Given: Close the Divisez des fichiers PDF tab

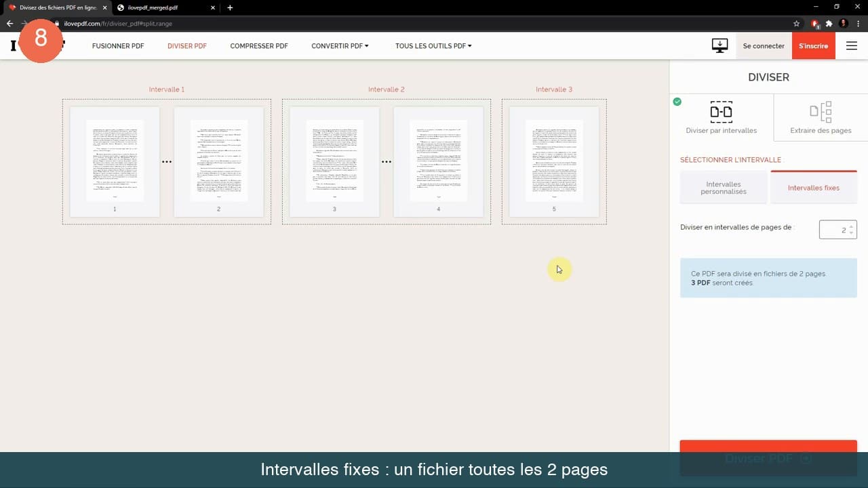Looking at the screenshot, I should tap(104, 7).
